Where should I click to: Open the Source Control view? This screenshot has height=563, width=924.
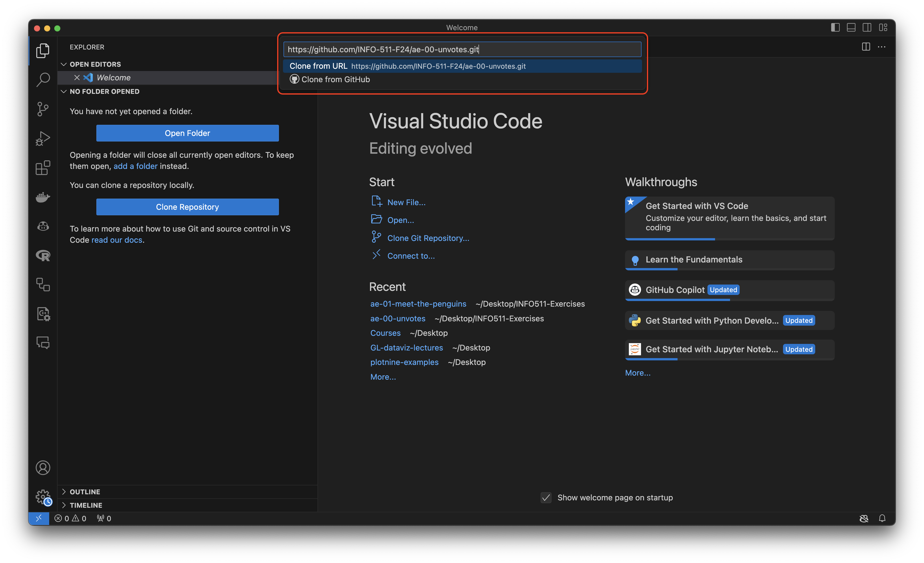coord(43,109)
